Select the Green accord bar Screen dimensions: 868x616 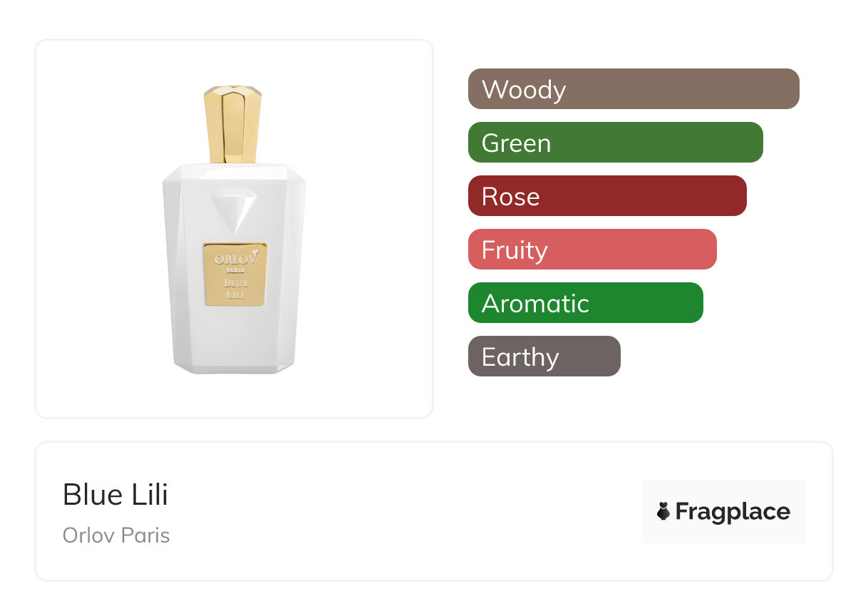pos(616,143)
